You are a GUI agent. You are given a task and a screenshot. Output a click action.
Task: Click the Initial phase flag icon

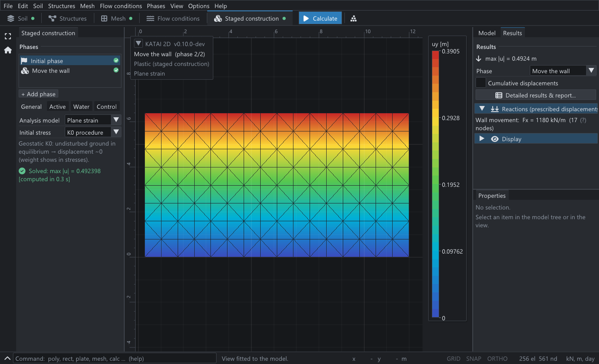24,61
